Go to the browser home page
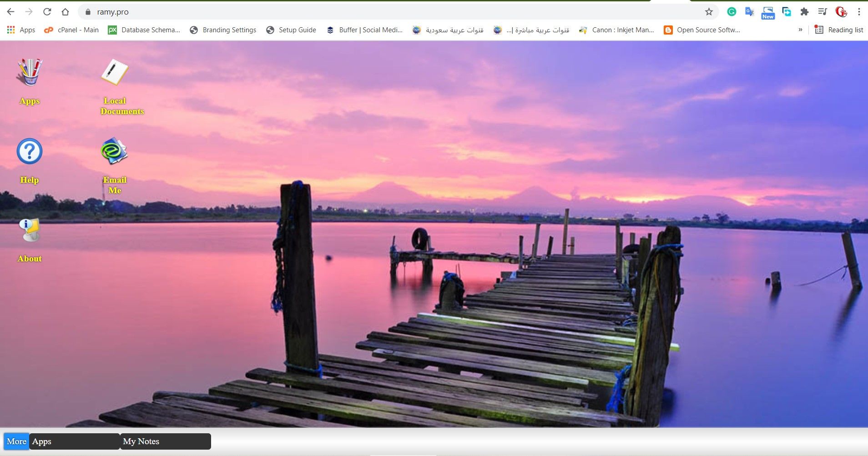The width and height of the screenshot is (868, 456). click(x=65, y=12)
